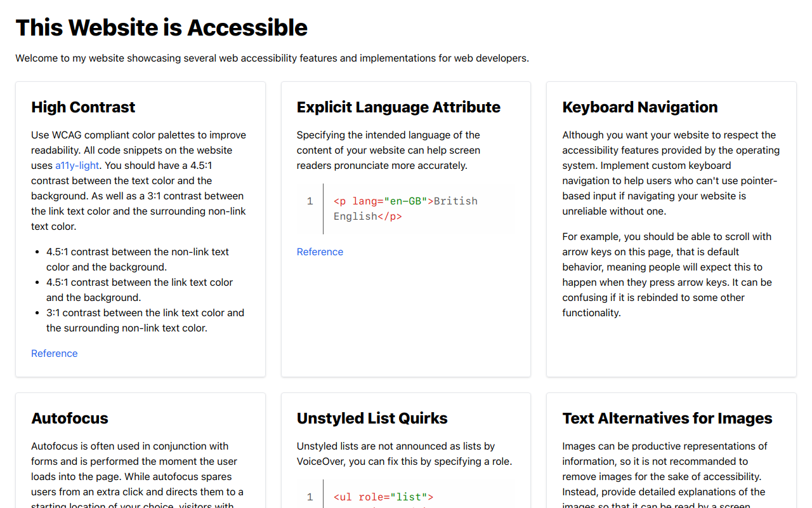Click the p lang="en-GB" code snippet
Screen dimensions: 812x508
point(406,208)
